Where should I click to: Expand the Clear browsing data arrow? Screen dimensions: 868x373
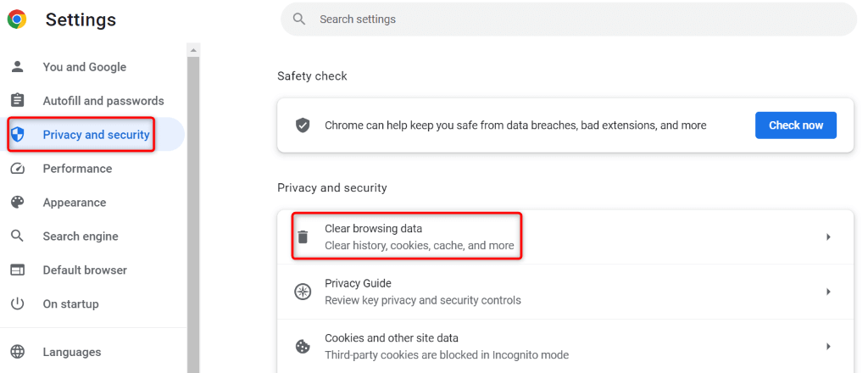coord(828,237)
